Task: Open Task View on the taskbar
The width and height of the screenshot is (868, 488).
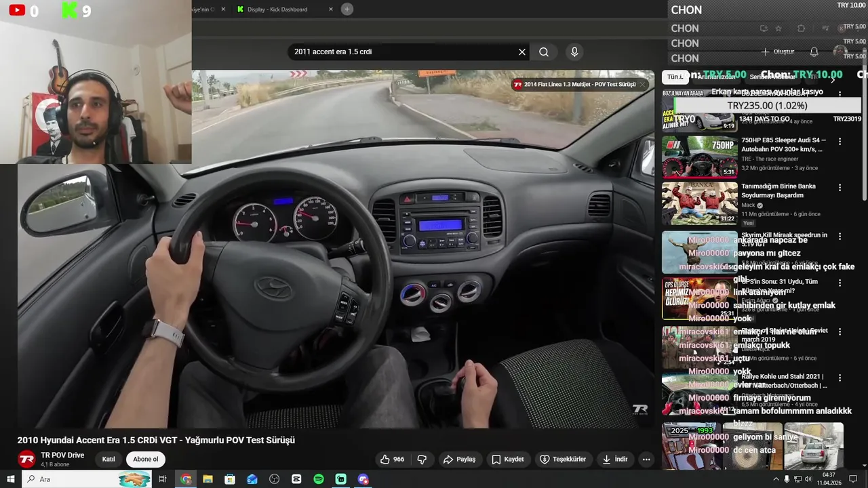Action: pyautogui.click(x=163, y=479)
